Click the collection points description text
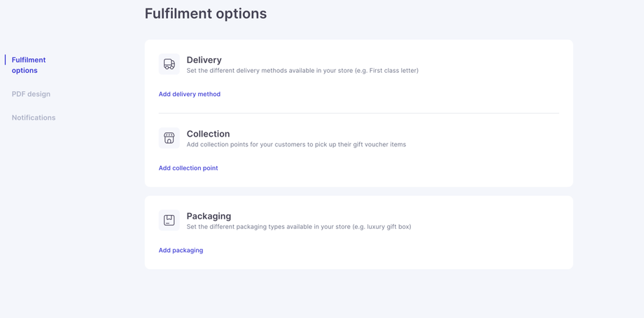Image resolution: width=644 pixels, height=318 pixels. click(296, 144)
